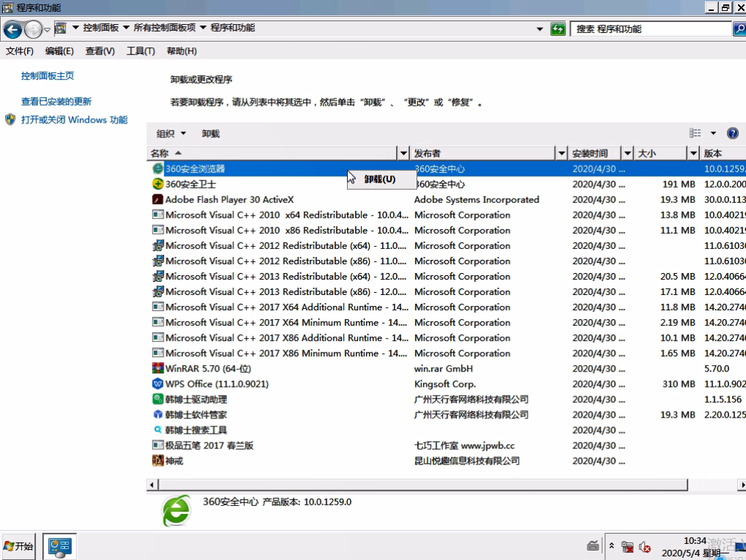The image size is (746, 560).
Task: Click the back navigation arrow
Action: point(13,29)
